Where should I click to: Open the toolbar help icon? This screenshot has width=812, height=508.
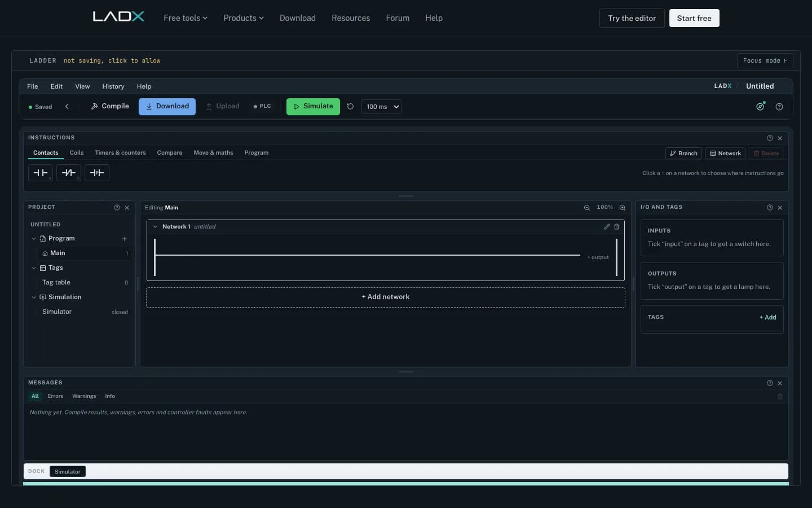(779, 107)
